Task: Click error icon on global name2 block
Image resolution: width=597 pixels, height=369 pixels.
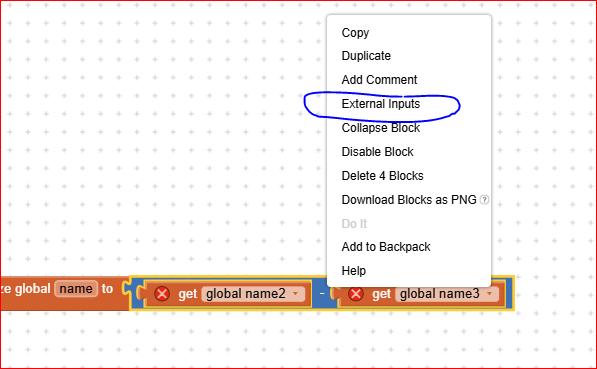Action: click(162, 294)
